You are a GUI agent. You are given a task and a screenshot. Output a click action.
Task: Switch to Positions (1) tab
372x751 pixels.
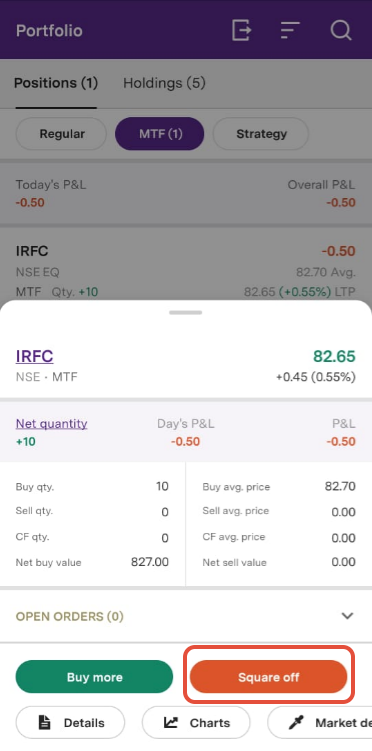[x=56, y=83]
